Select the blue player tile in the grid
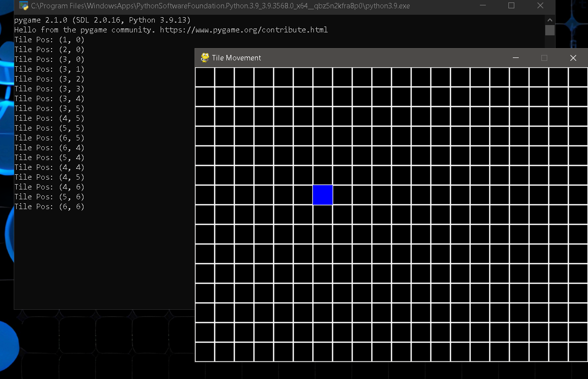The image size is (588, 379). [x=323, y=195]
